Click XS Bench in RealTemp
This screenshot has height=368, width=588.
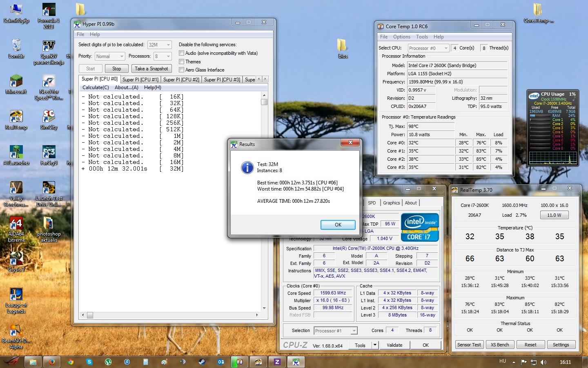point(500,345)
